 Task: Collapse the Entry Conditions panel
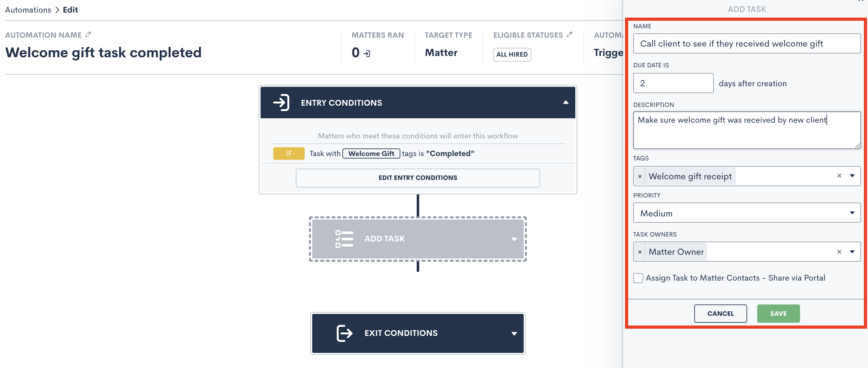click(566, 103)
